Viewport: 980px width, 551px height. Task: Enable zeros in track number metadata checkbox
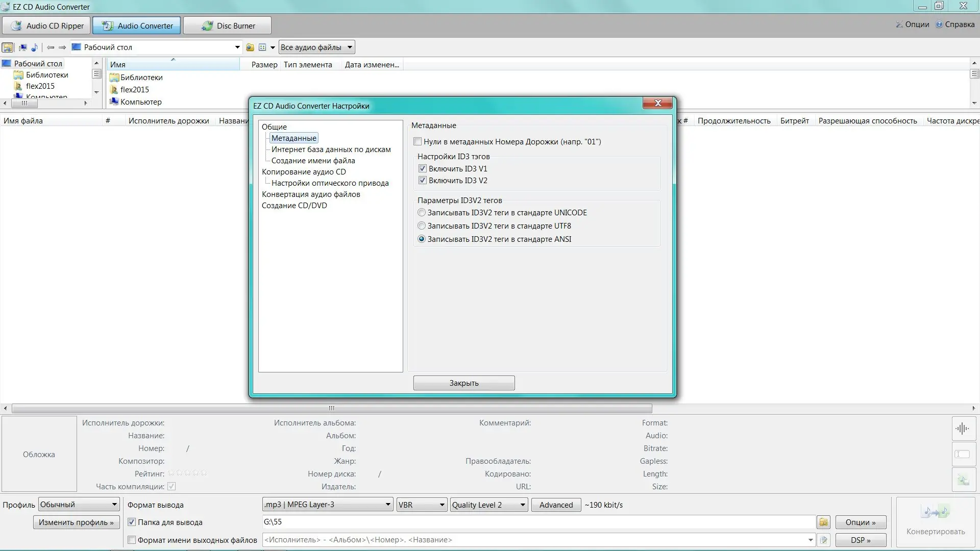coord(418,142)
